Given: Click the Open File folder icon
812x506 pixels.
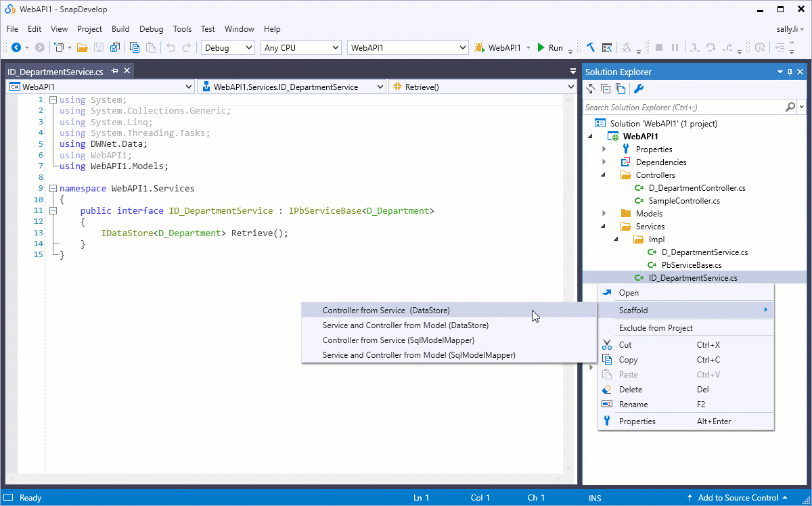Looking at the screenshot, I should pyautogui.click(x=82, y=47).
